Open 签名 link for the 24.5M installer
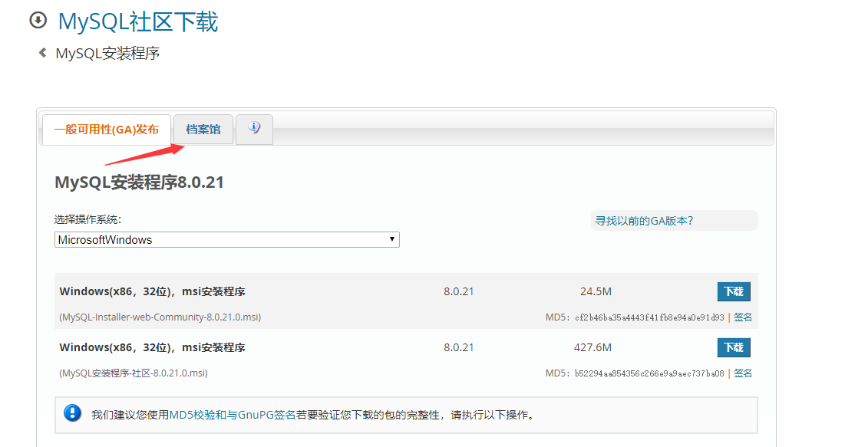Viewport: 868px width, 447px height. 743,317
